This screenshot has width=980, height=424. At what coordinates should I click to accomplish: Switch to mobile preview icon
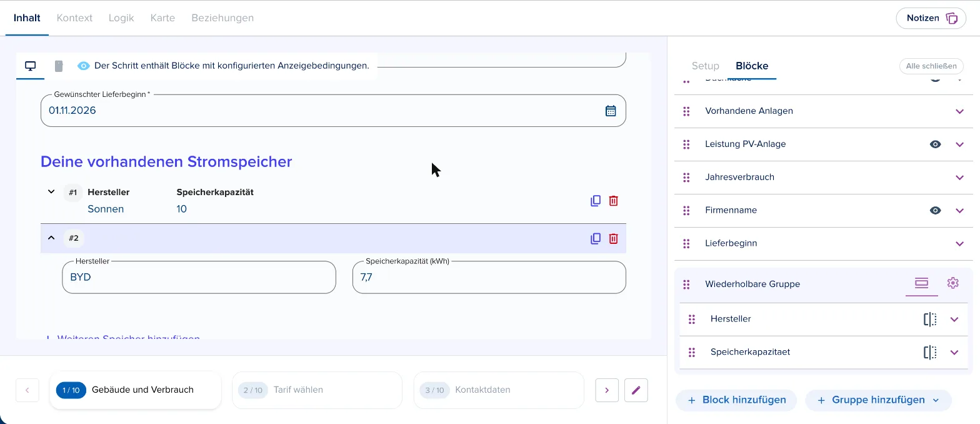(x=59, y=66)
